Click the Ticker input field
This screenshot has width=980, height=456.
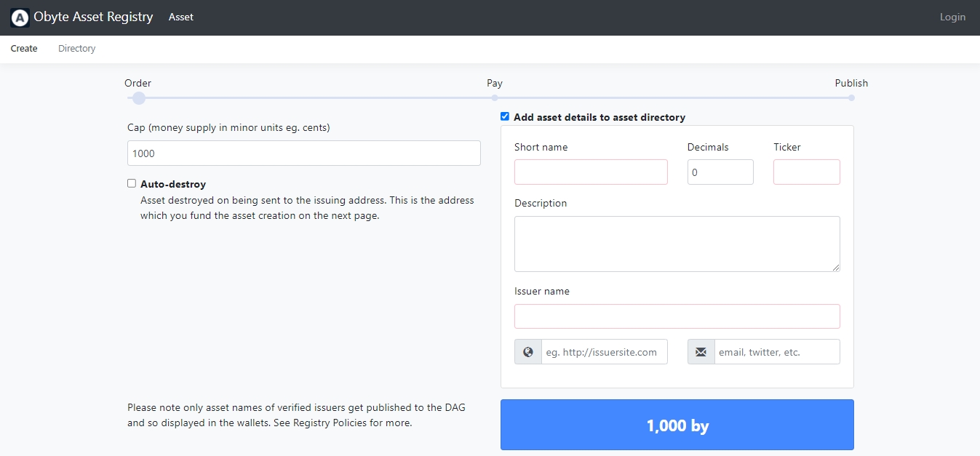(806, 172)
